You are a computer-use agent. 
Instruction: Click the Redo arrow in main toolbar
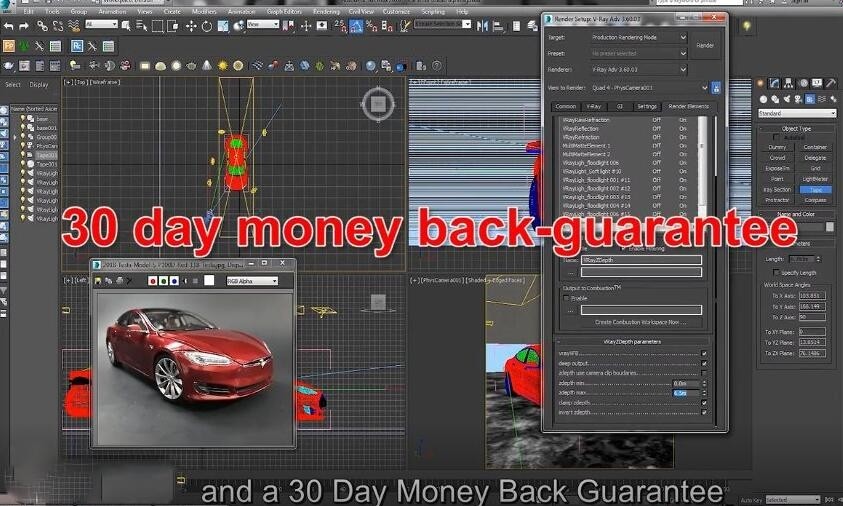(24, 25)
